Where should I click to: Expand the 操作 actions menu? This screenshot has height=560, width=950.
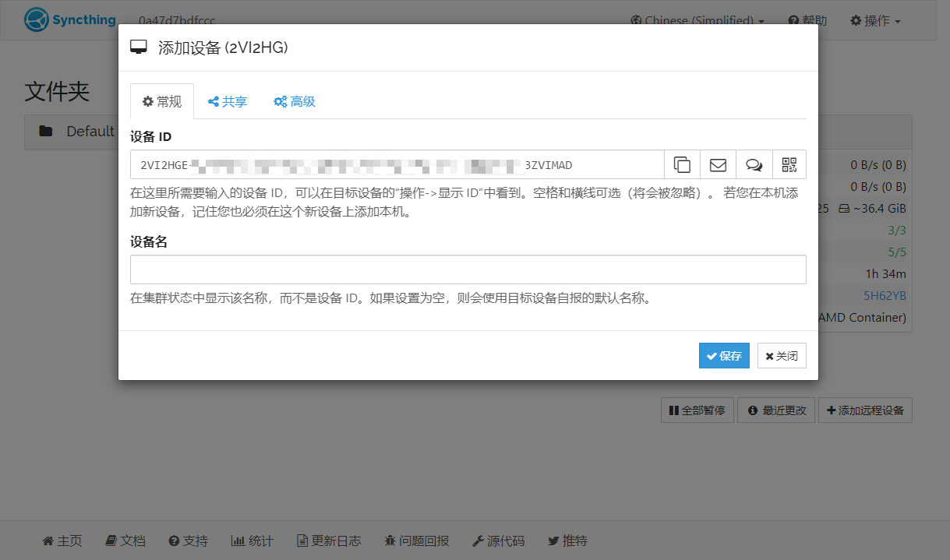(875, 20)
